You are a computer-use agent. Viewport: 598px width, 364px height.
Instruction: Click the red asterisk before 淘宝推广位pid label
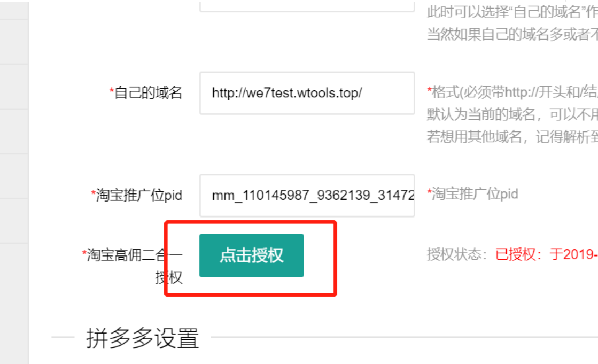click(x=93, y=193)
